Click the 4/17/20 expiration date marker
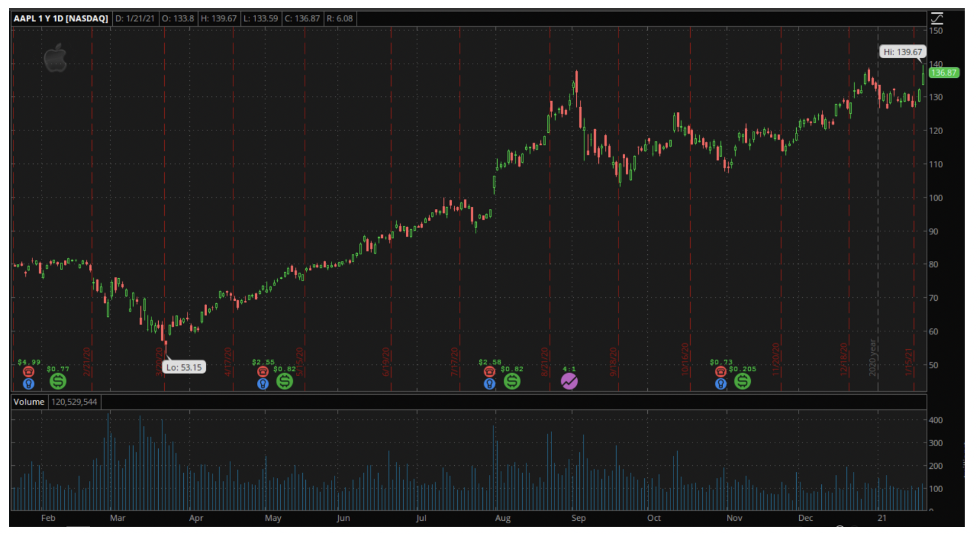Screen dimensions: 980x534 (228, 362)
